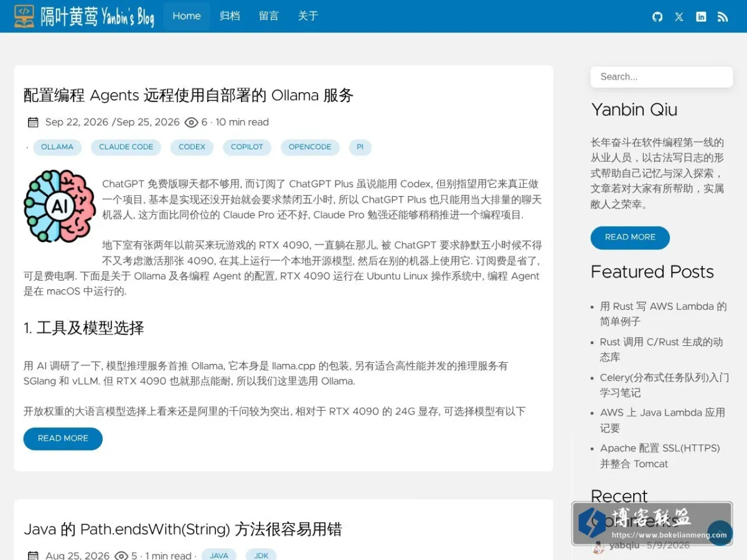Click READ MORE under Yanbin Qiu bio

point(630,238)
